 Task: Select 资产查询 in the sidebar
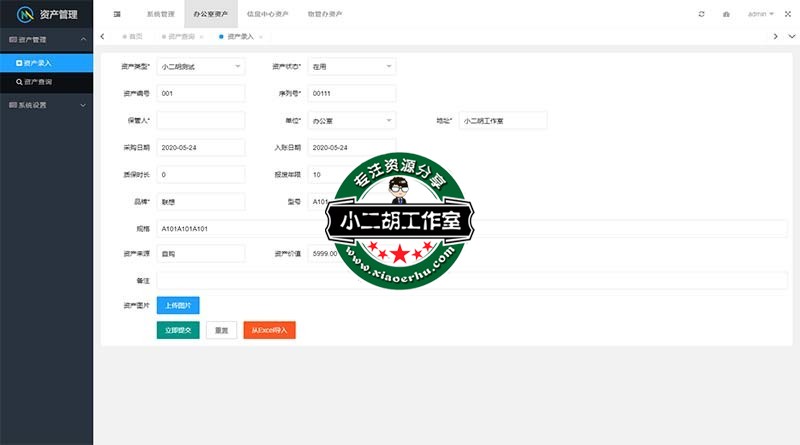coord(46,82)
